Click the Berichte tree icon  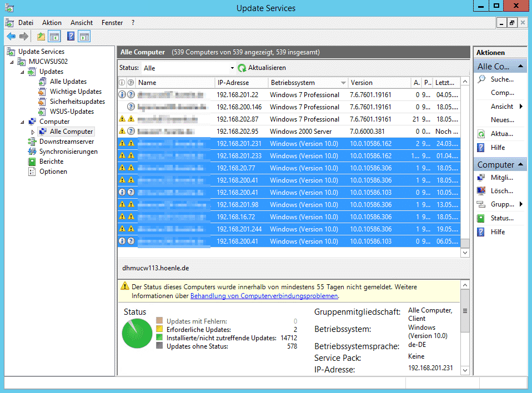[32, 162]
